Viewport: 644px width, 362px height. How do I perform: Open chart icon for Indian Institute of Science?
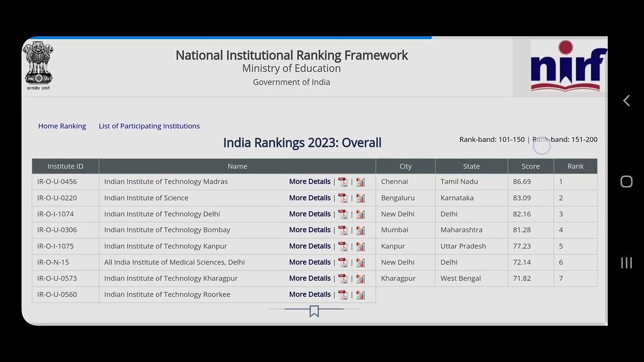pyautogui.click(x=361, y=198)
